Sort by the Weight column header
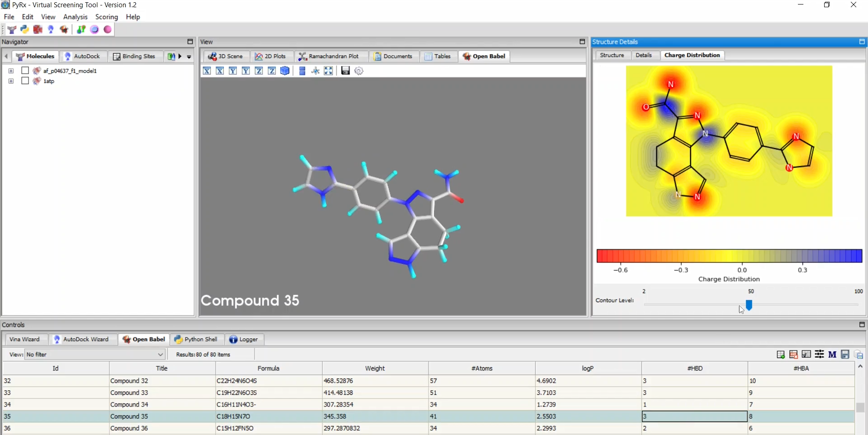Screen dimensions: 868x435 (x=375, y=368)
